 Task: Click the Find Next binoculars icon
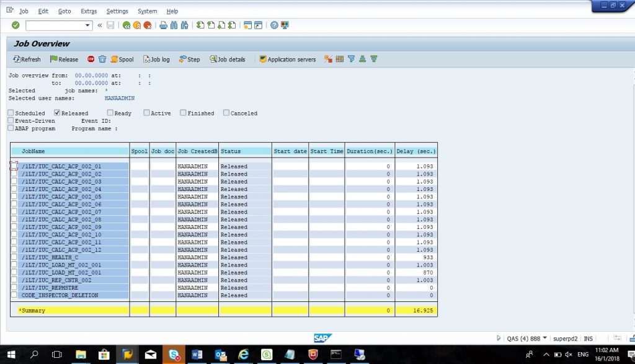pyautogui.click(x=184, y=25)
